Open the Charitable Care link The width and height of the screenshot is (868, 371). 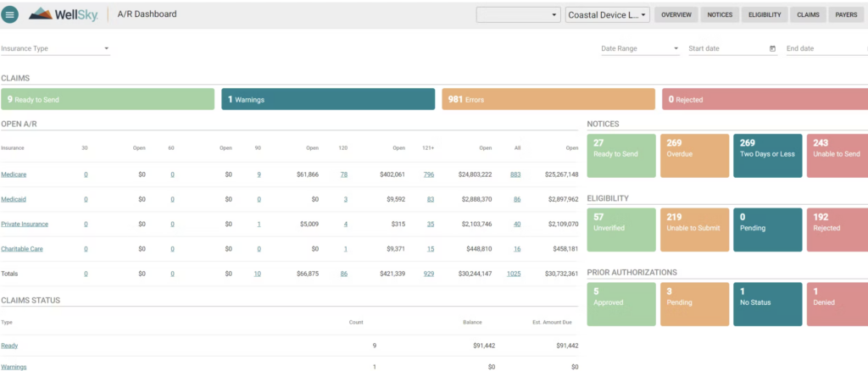click(x=22, y=249)
